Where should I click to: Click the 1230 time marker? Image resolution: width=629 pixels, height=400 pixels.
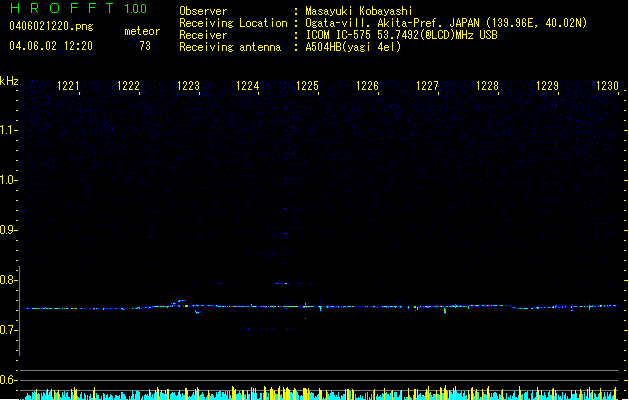click(x=607, y=86)
